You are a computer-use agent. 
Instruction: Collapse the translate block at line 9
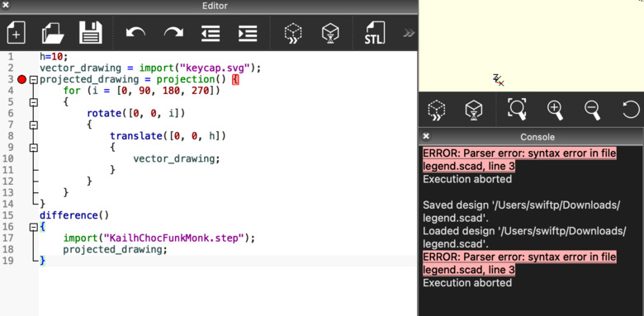[x=34, y=148]
